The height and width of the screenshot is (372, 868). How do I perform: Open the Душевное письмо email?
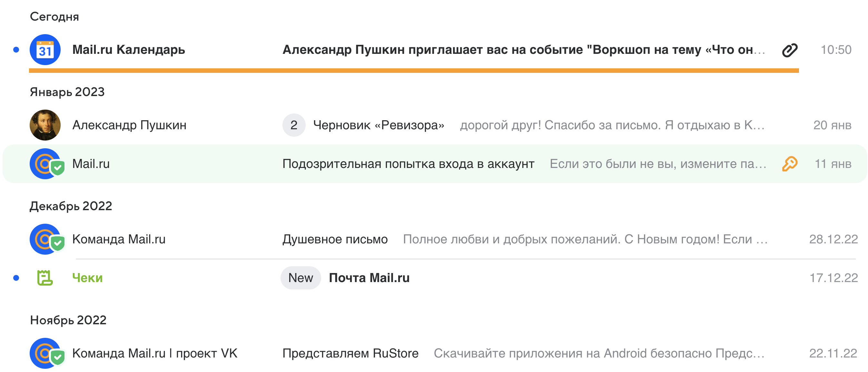tap(335, 239)
